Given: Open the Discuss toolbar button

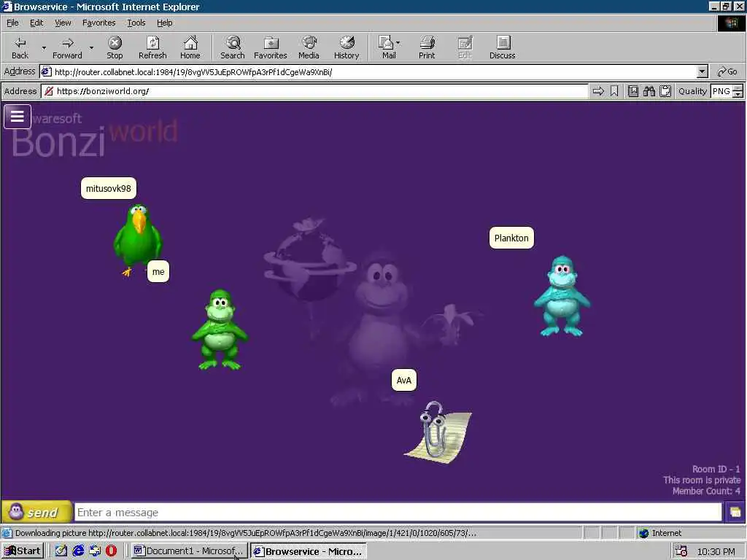Looking at the screenshot, I should tap(502, 47).
